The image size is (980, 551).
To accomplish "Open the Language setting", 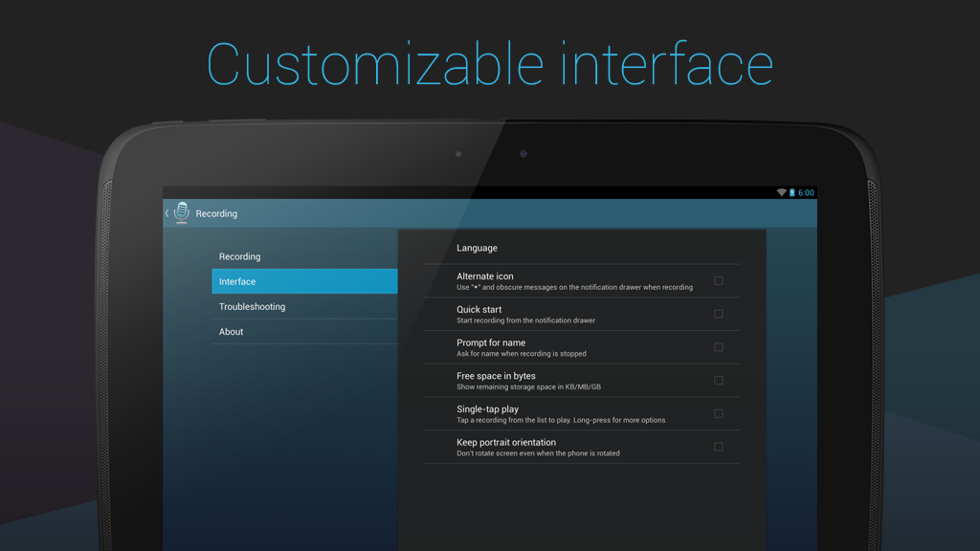I will coord(581,248).
